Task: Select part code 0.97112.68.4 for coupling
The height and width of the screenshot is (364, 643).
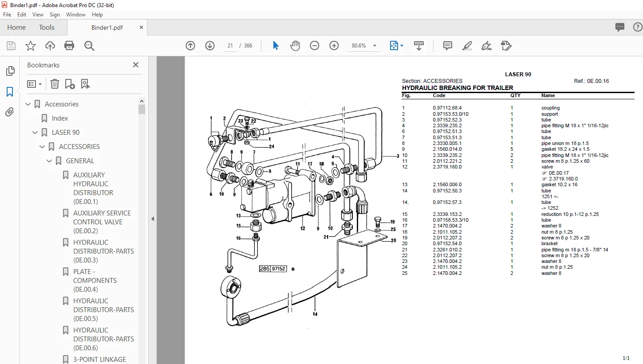Action: [x=447, y=108]
